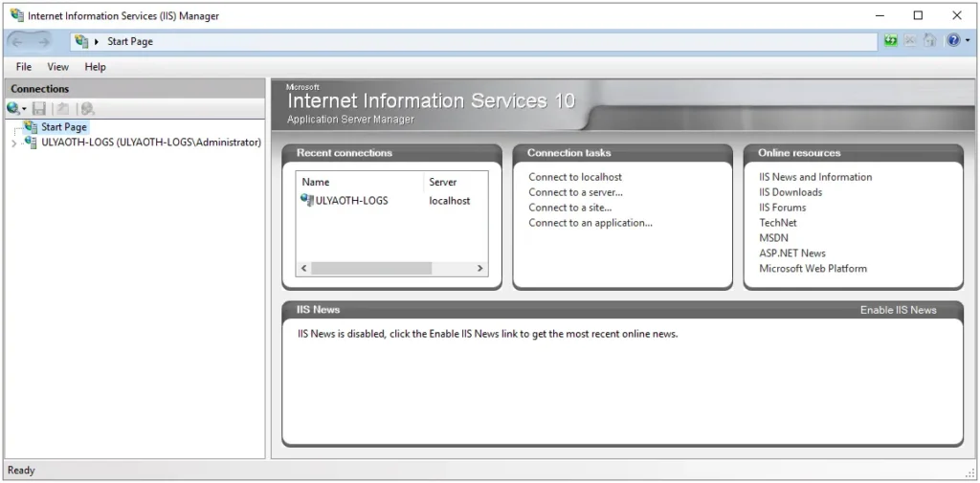
Task: Click the Recent connections horizontal scrollbar right arrow
Action: (480, 269)
